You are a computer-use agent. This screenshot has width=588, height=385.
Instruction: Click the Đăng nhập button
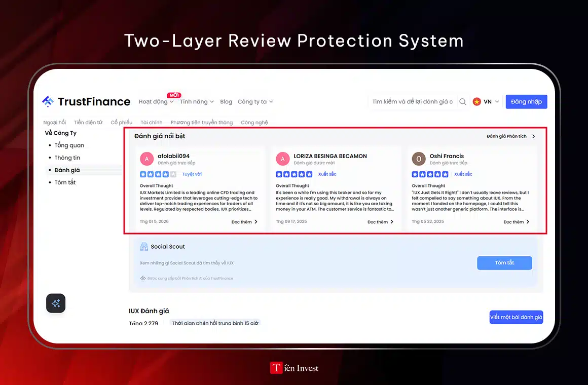click(526, 102)
